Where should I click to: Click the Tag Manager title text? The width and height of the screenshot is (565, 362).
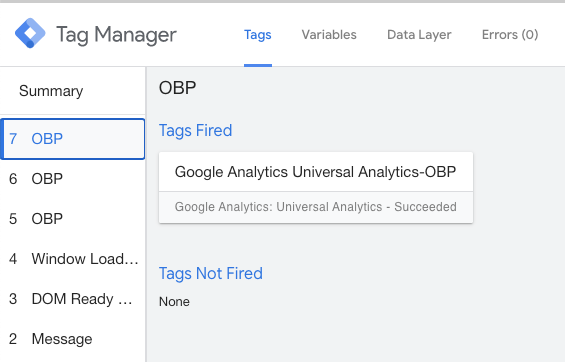[x=116, y=35]
